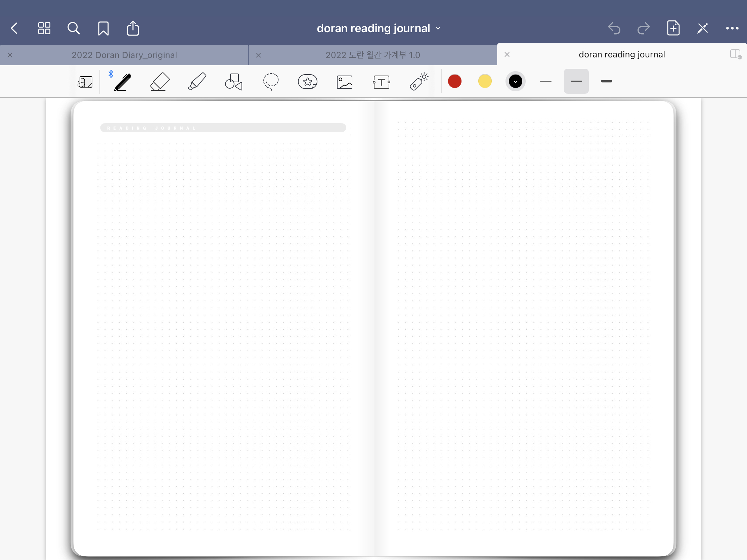
Task: Select the Lasso selection tool
Action: 271,82
